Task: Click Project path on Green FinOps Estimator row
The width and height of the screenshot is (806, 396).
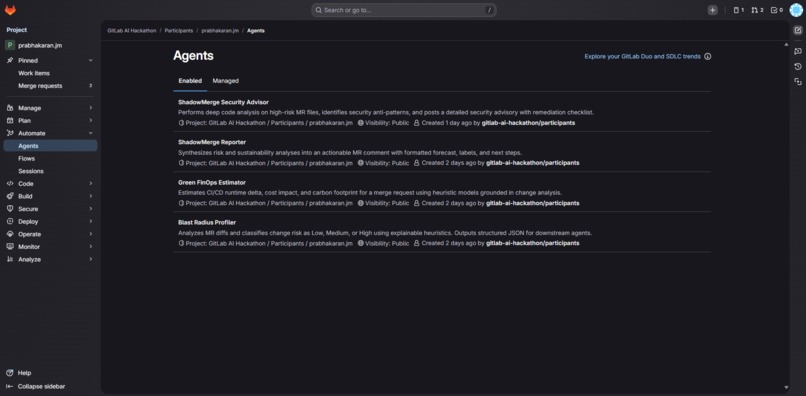Action: (265, 203)
